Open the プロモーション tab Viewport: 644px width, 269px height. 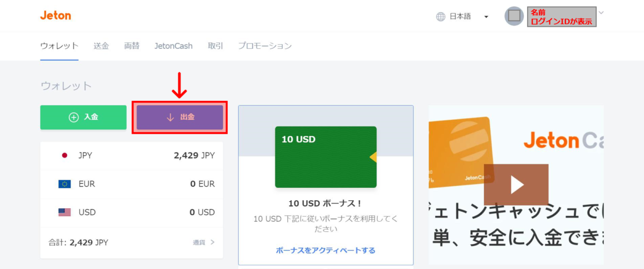pyautogui.click(x=265, y=46)
